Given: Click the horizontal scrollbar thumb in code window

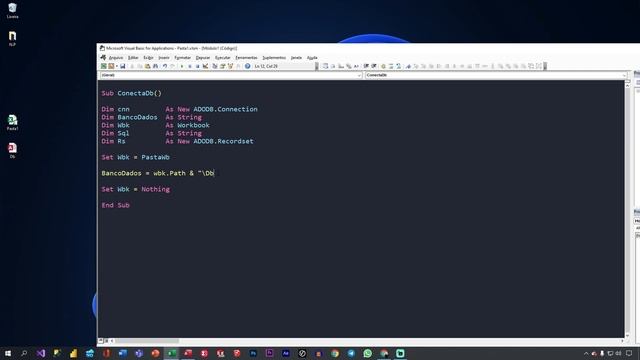Looking at the screenshot, I should (147, 340).
